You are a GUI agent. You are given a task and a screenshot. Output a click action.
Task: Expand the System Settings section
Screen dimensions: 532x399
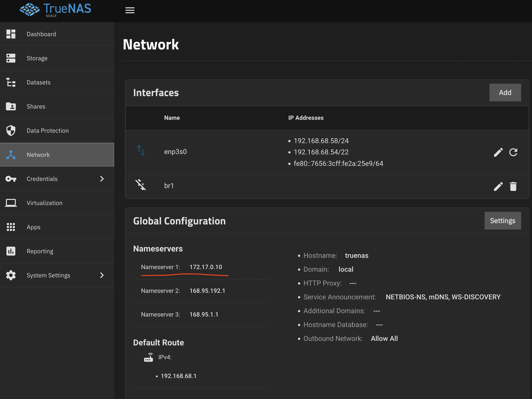click(102, 275)
